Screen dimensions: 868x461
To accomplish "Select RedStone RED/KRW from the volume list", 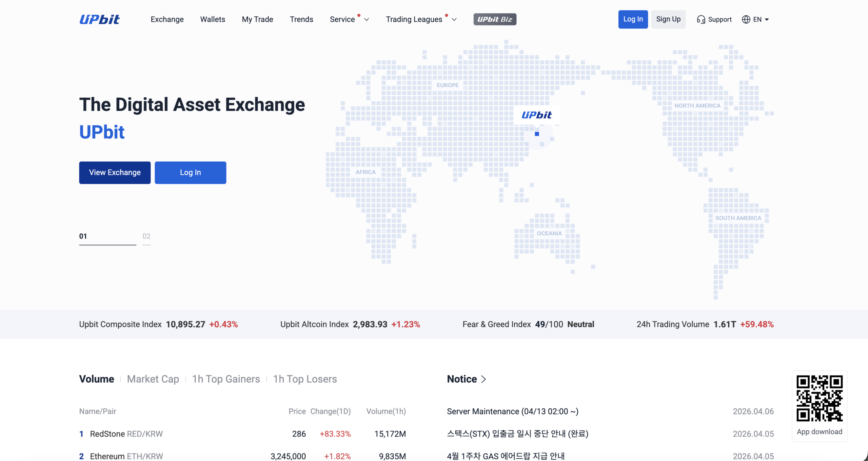I will tap(126, 434).
